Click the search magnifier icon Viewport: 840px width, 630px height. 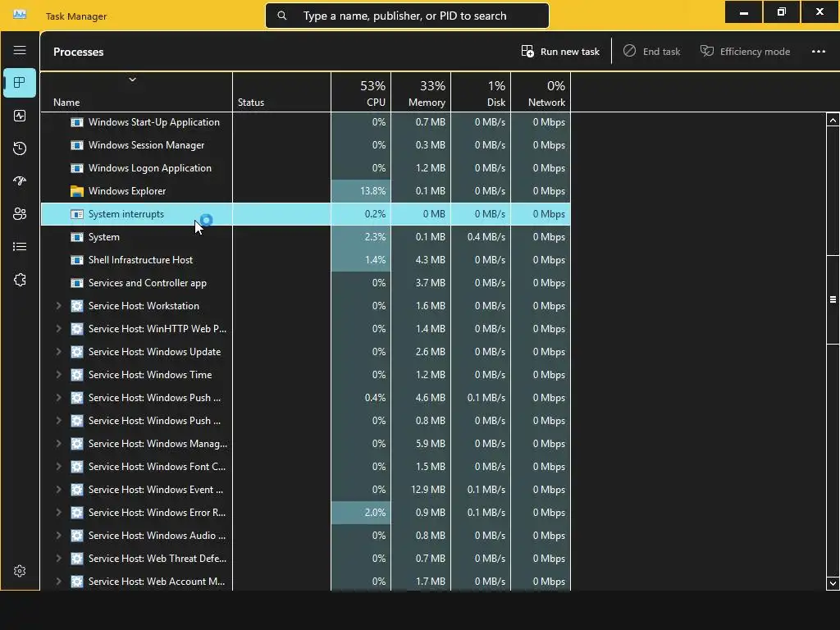pyautogui.click(x=282, y=16)
